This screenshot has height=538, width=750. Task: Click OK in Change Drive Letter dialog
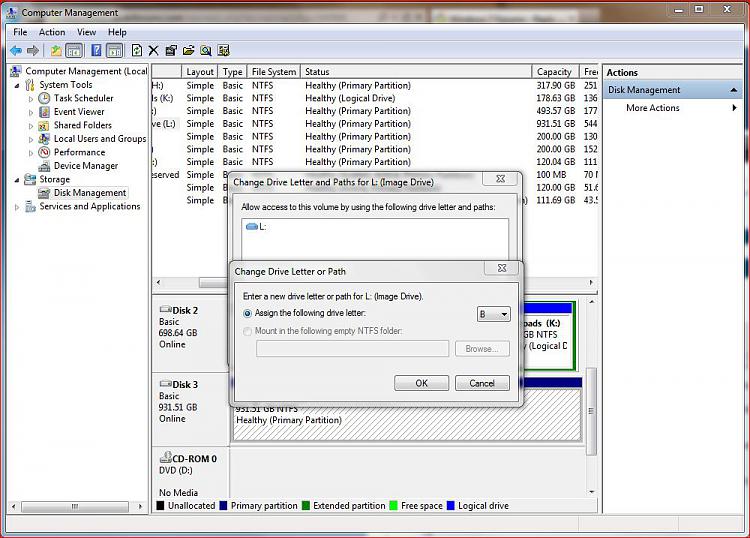tap(421, 383)
